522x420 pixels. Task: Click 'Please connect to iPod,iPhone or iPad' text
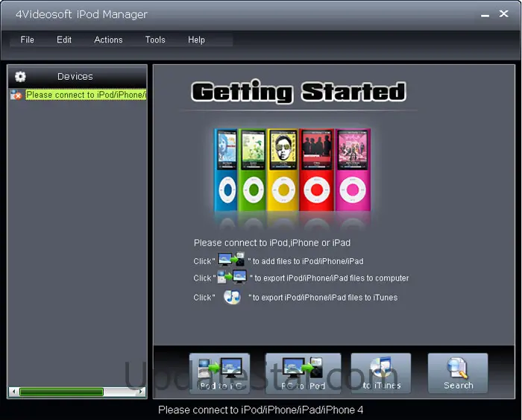point(272,242)
